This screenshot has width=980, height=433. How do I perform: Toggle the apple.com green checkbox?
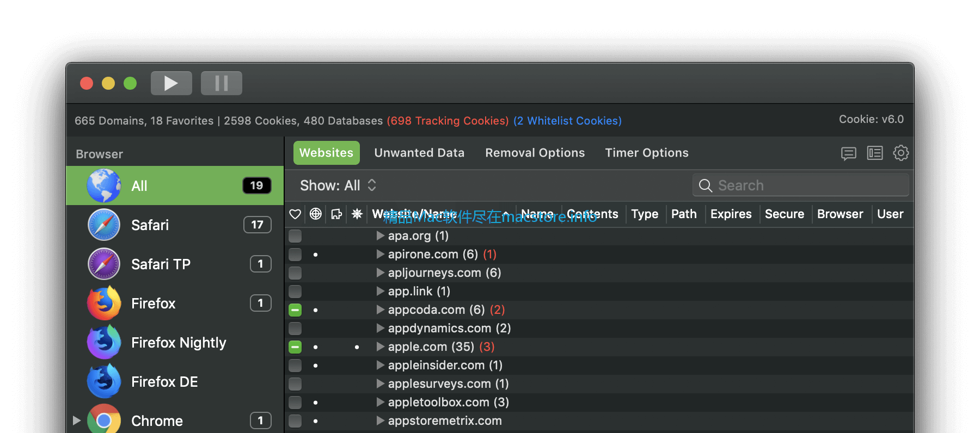click(295, 347)
